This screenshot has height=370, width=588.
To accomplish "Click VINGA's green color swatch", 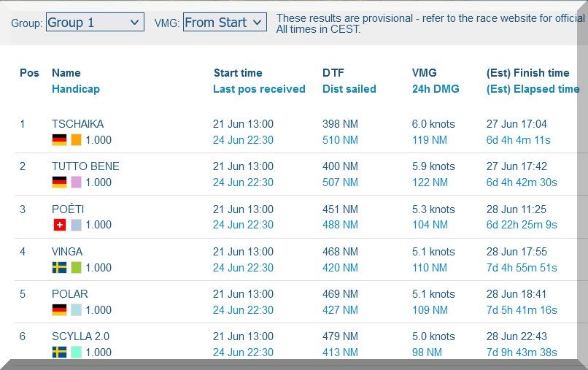I will click(76, 268).
